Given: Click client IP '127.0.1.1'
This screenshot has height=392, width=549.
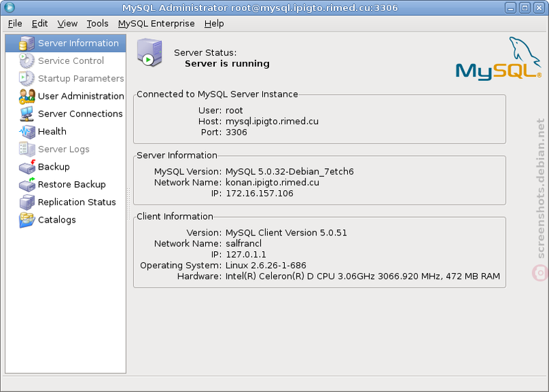Looking at the screenshot, I should click(x=246, y=254).
